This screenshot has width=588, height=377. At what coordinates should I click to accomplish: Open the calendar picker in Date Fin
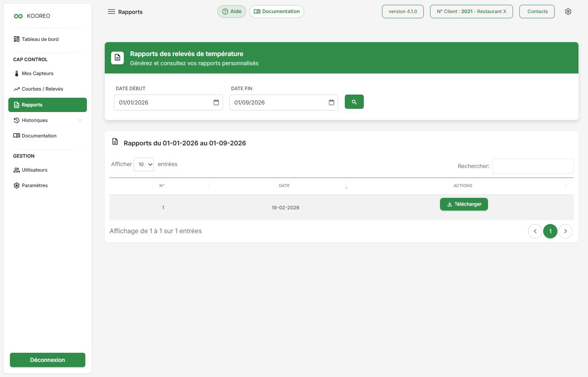(x=332, y=102)
